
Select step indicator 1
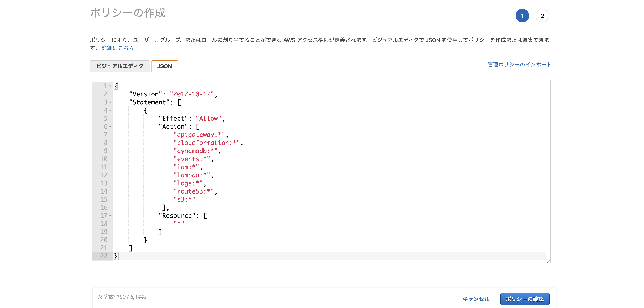point(522,15)
